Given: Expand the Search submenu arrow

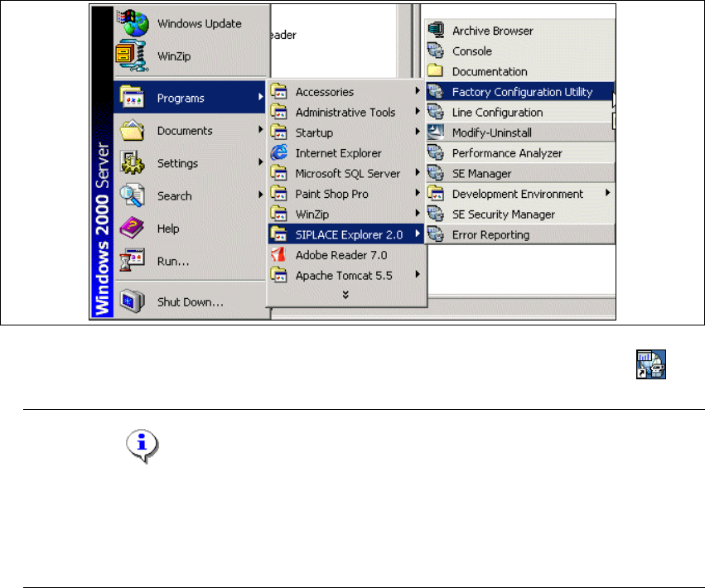Looking at the screenshot, I should click(x=260, y=195).
